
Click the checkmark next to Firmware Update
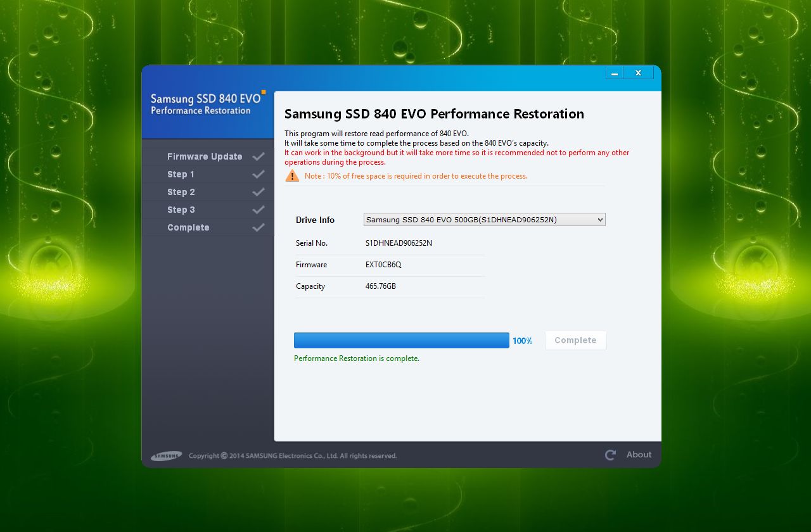point(258,156)
